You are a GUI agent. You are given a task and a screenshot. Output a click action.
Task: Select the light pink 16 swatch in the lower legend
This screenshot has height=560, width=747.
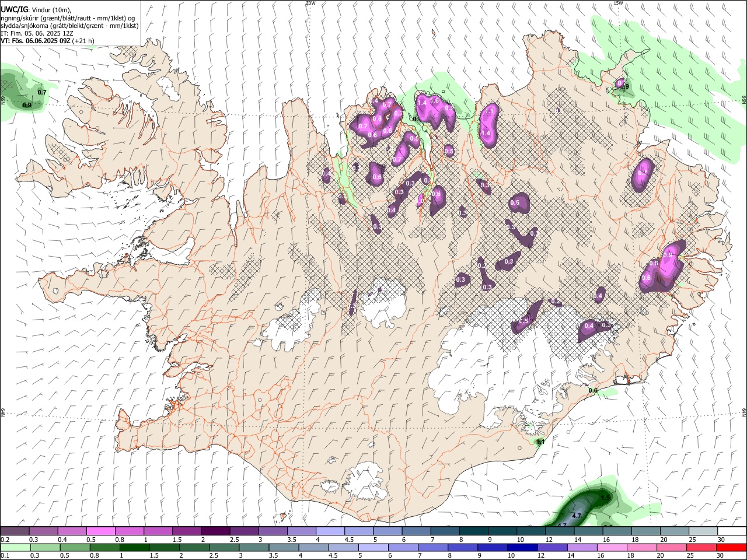pos(612,547)
